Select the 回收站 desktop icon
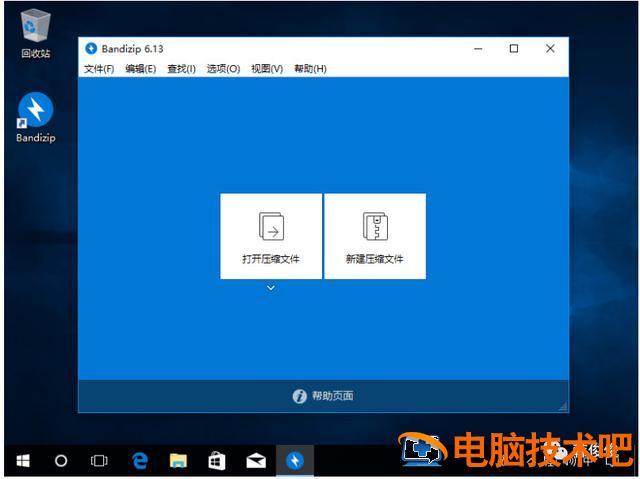The image size is (640, 479). (36, 35)
